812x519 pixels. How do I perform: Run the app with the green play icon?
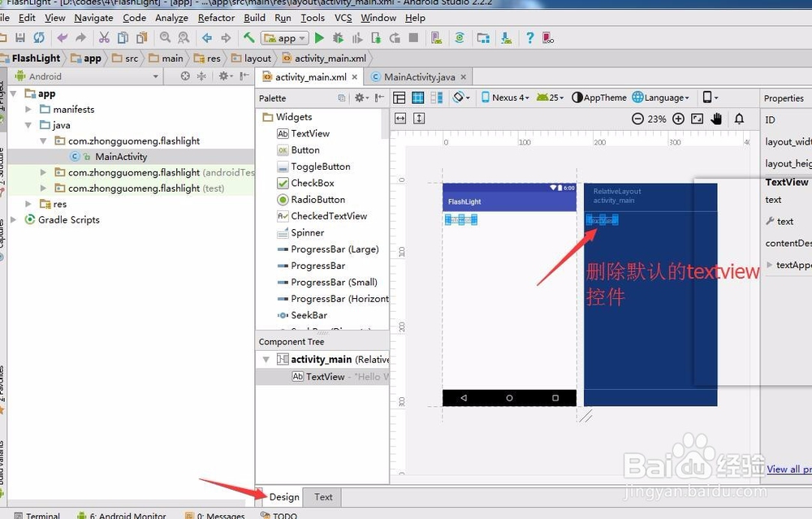[x=318, y=37]
